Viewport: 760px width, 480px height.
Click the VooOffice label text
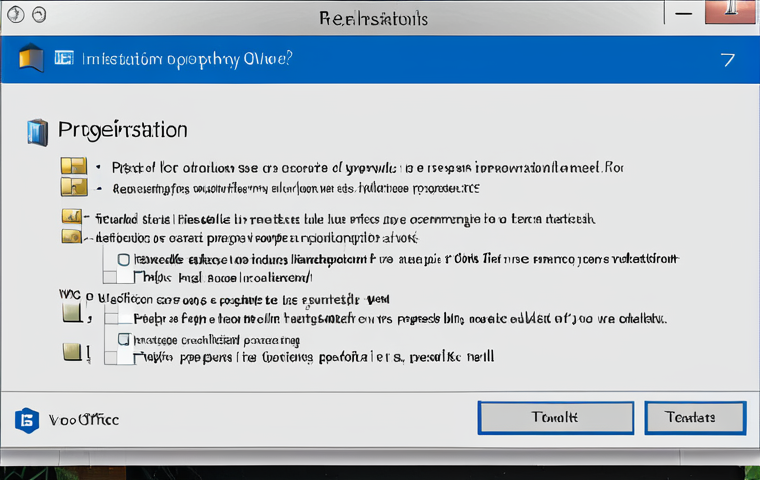pyautogui.click(x=84, y=420)
